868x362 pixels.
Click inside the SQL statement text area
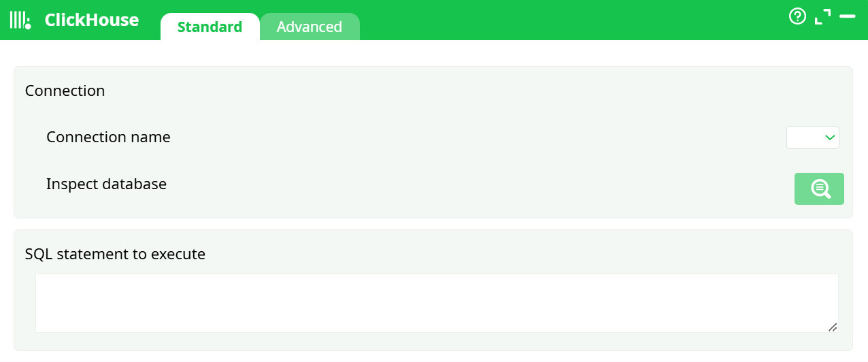435,303
